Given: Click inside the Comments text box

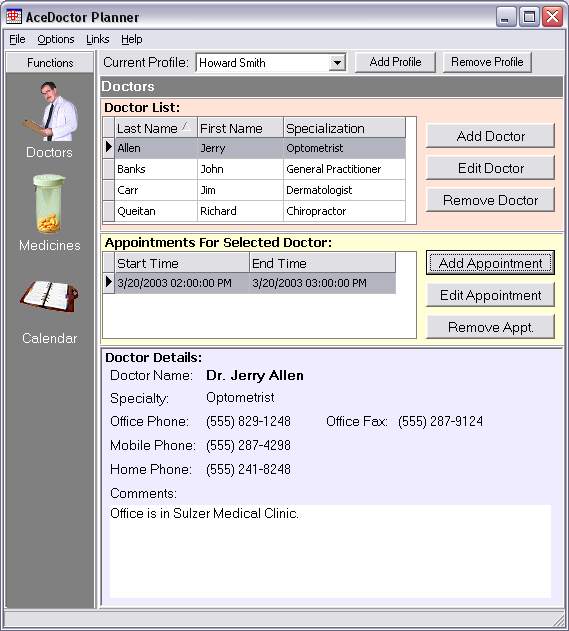Looking at the screenshot, I should pos(330,551).
